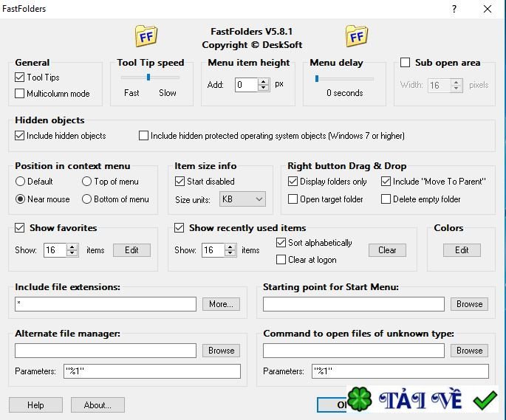Click favorites Show items number field
The image size is (506, 420).
point(55,250)
